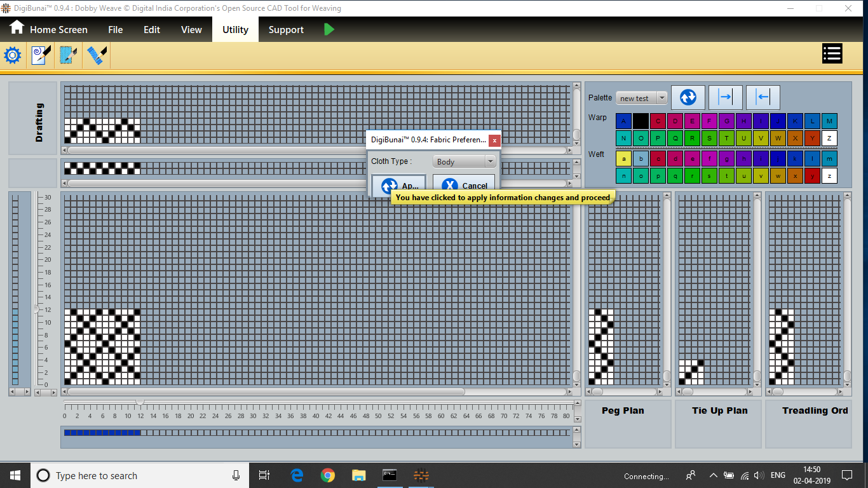Click the palette swap circular arrows button
This screenshot has width=868, height=488.
(x=688, y=97)
